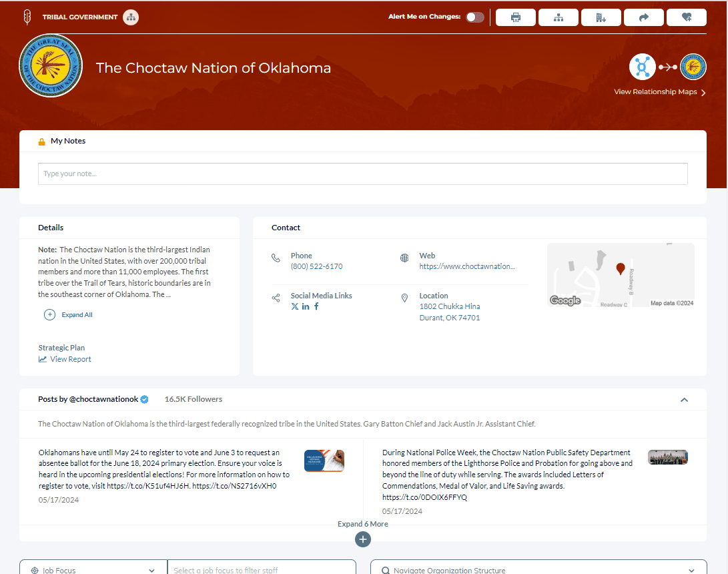Click the Expand 6 More label
This screenshot has height=574, width=728.
point(362,524)
